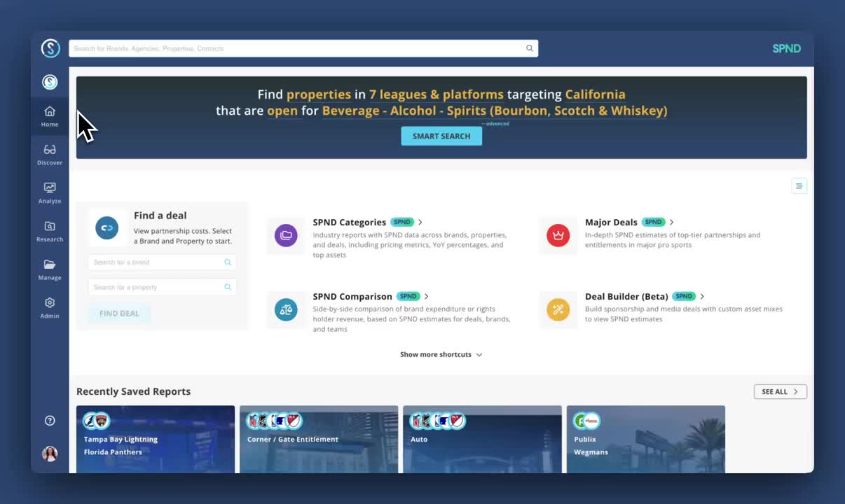The width and height of the screenshot is (845, 504).
Task: Open the Analyze section
Action: (50, 193)
